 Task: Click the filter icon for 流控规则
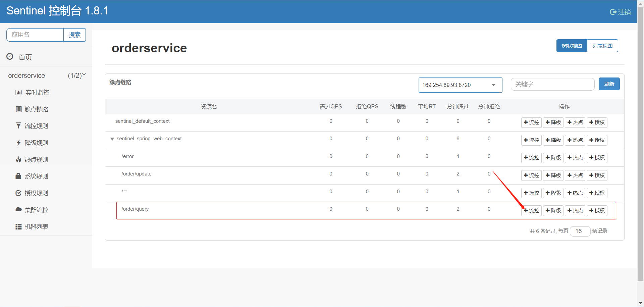(18, 125)
